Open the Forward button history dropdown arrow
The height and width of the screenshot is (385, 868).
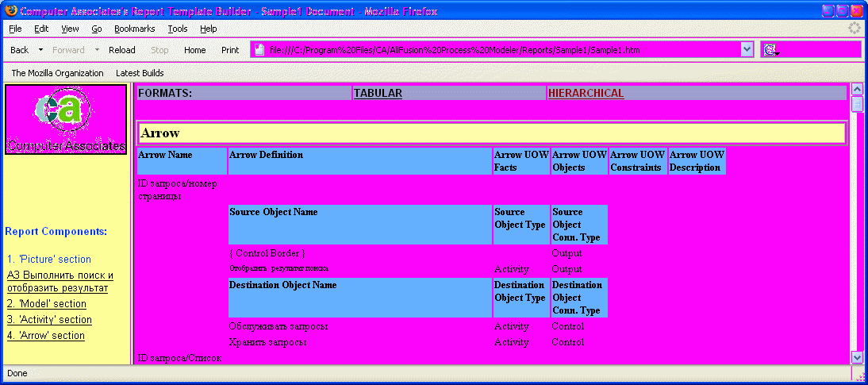pos(97,50)
